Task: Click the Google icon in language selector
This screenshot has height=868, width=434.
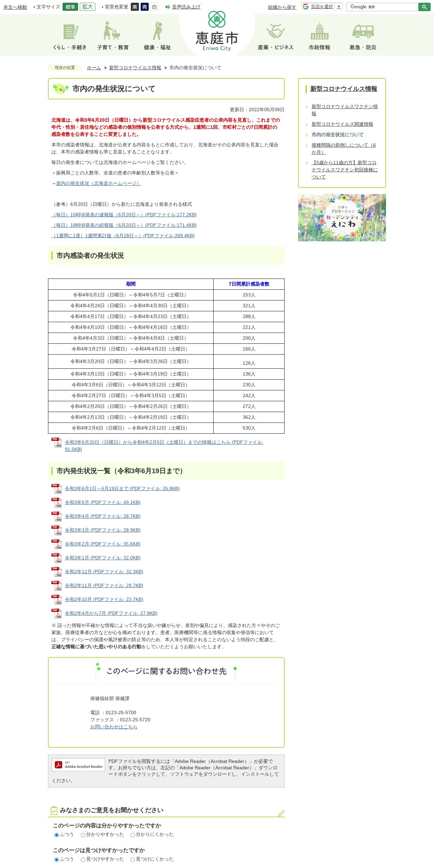Action: coord(306,7)
